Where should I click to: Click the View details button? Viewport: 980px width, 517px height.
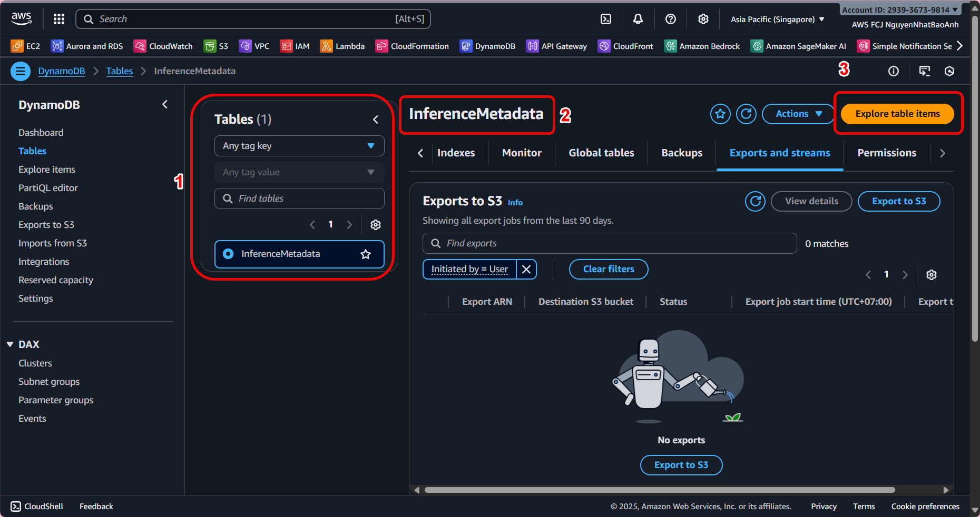click(x=811, y=201)
